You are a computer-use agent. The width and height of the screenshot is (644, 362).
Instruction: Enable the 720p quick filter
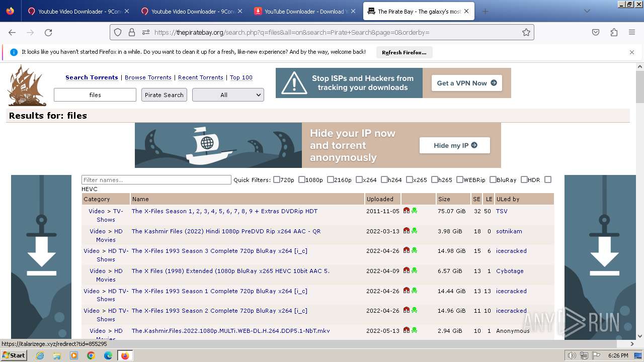(x=277, y=179)
